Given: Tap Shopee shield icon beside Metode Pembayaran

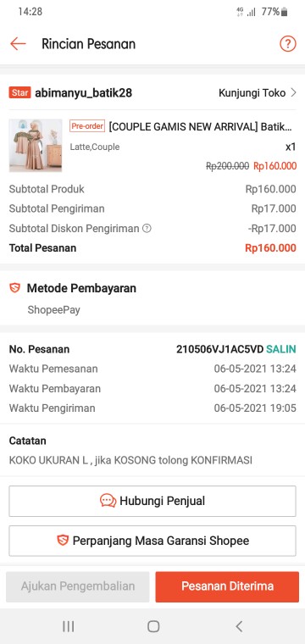Looking at the screenshot, I should tap(14, 288).
